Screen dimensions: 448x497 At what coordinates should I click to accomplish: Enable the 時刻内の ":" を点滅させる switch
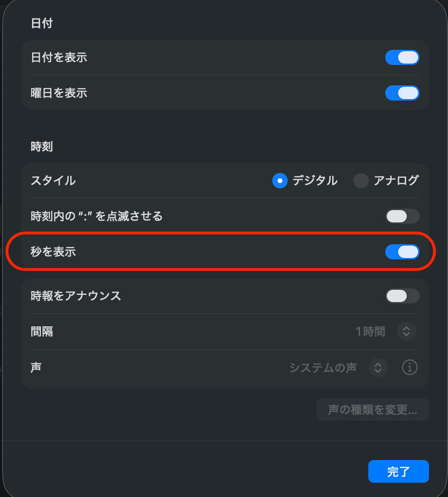402,216
